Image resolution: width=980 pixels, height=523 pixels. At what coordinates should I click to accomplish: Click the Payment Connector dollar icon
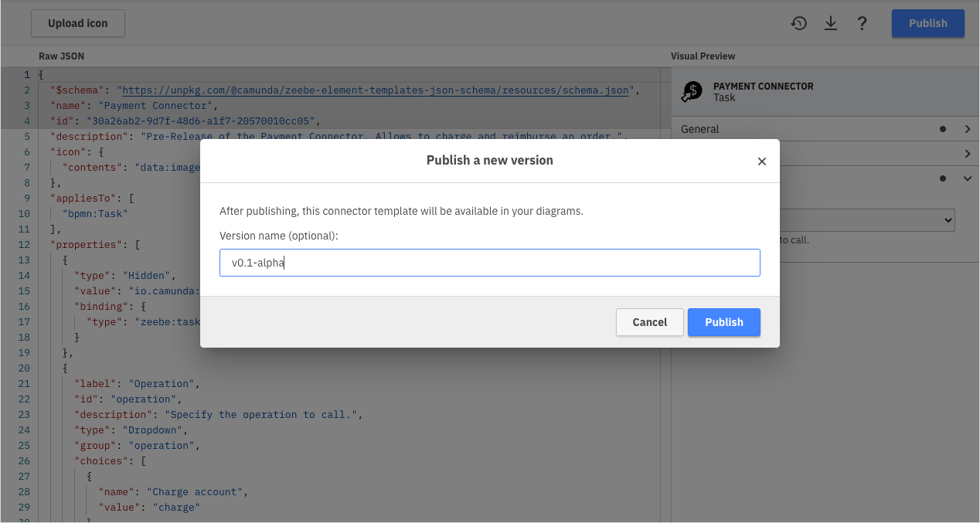click(692, 91)
